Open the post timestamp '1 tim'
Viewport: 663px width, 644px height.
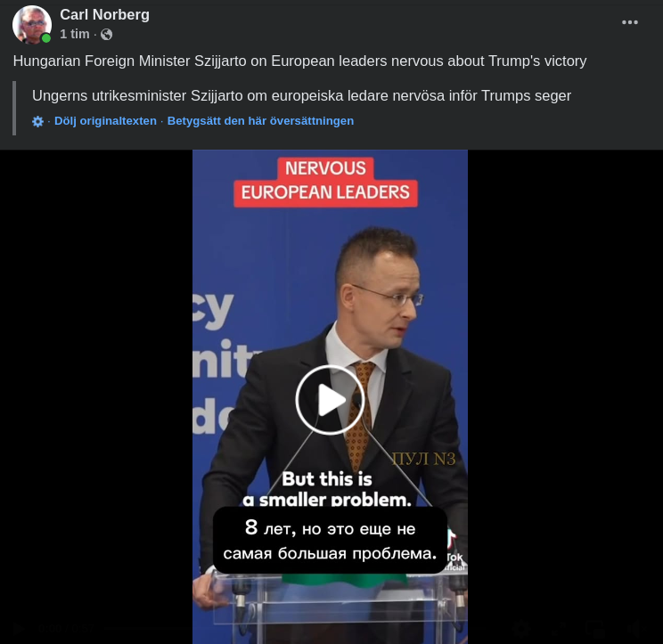(x=75, y=34)
